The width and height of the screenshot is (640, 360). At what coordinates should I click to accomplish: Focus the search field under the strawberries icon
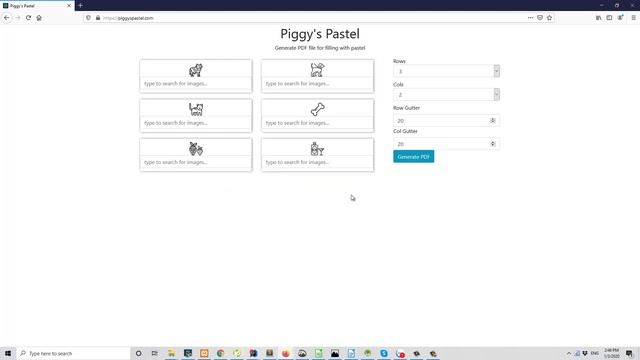click(x=196, y=162)
